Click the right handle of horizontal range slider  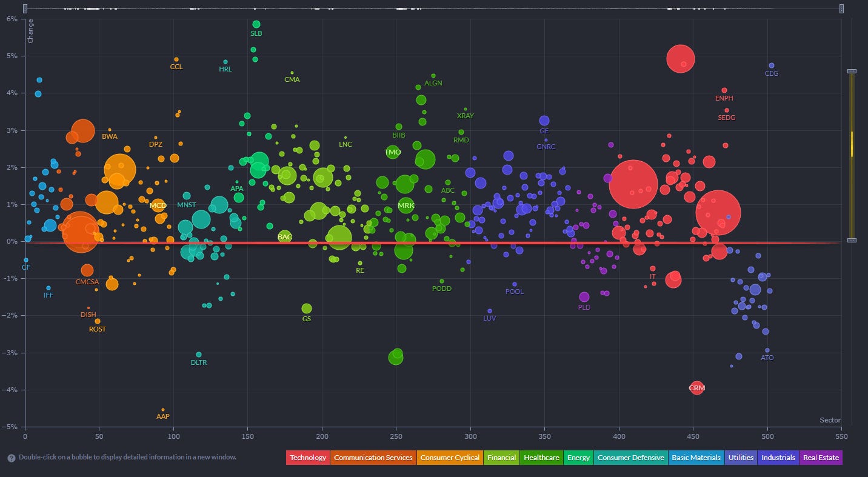pos(841,8)
